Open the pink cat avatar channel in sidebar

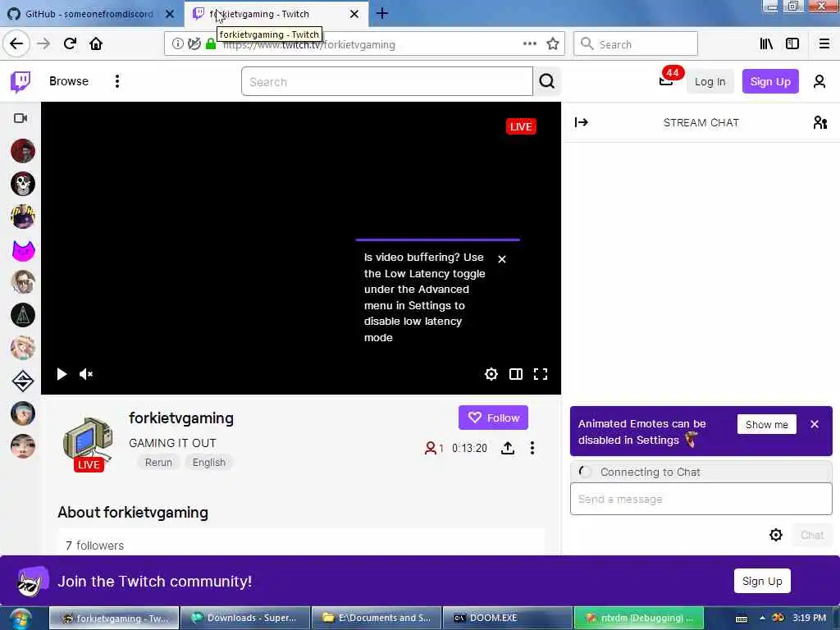(23, 249)
